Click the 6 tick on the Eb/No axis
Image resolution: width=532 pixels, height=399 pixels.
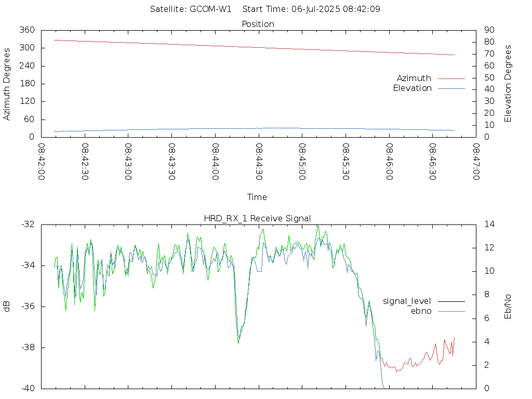point(487,318)
